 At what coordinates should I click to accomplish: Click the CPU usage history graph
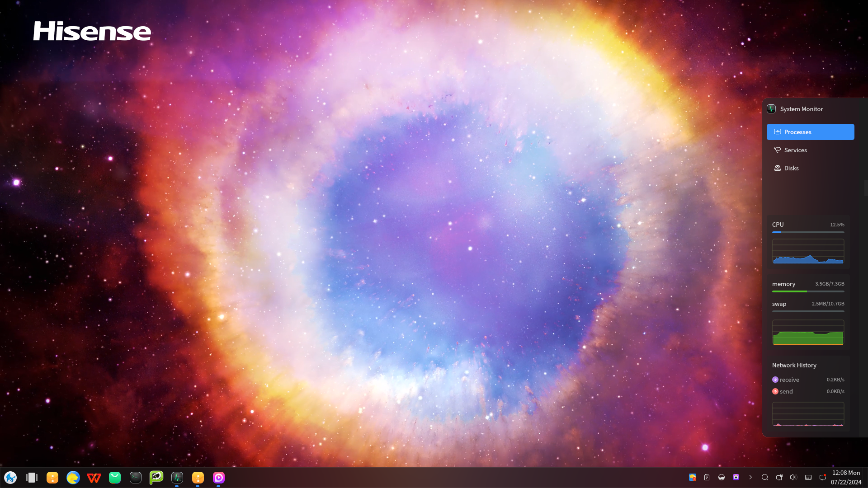[x=808, y=252]
